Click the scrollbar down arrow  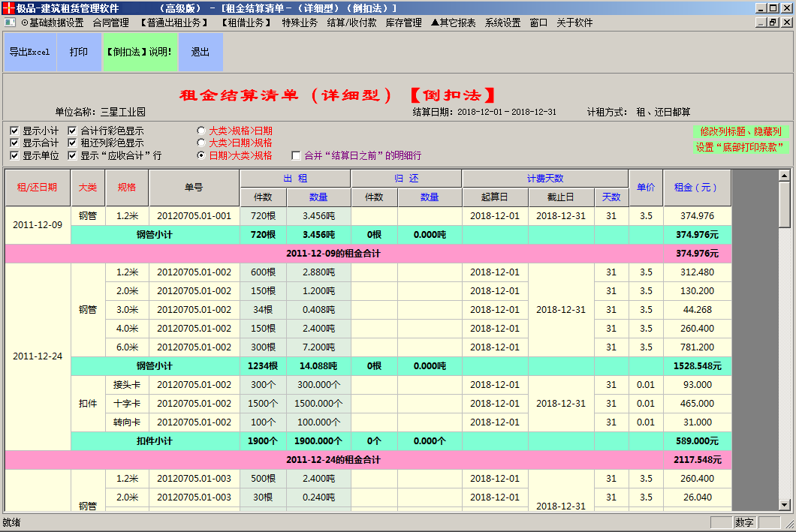784,505
